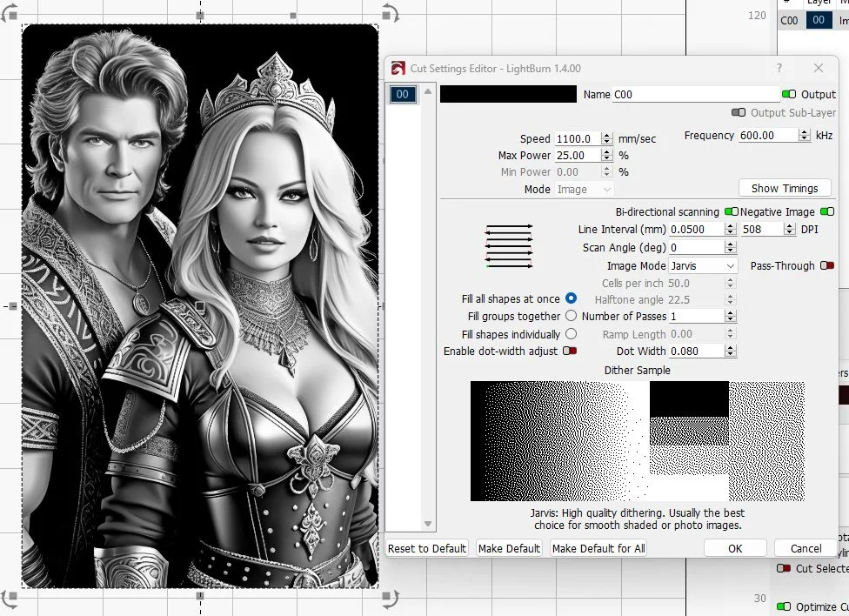Increase Number of Passes with the stepper
Screen dimensions: 849x616
click(x=730, y=313)
